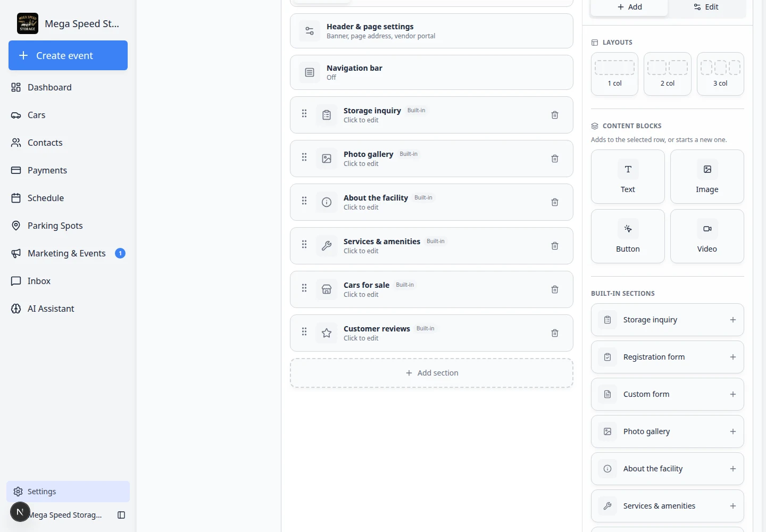Click drag handle of About the facility row
The width and height of the screenshot is (766, 532).
[x=304, y=201]
